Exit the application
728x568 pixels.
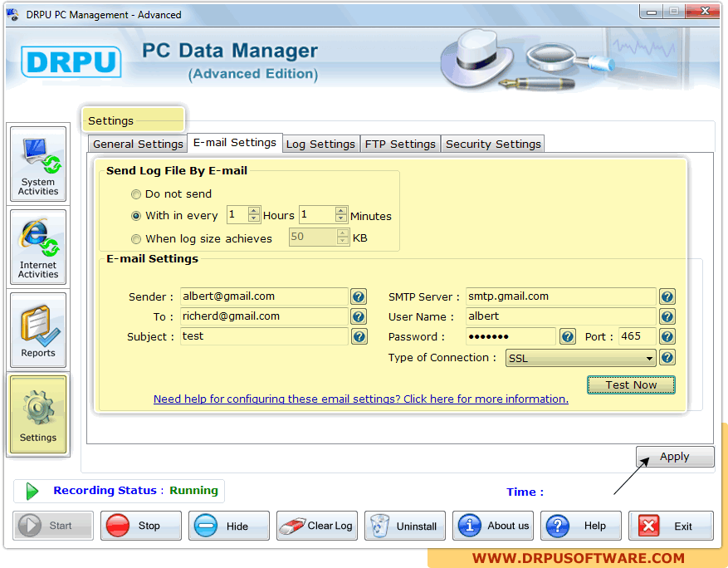[671, 526]
